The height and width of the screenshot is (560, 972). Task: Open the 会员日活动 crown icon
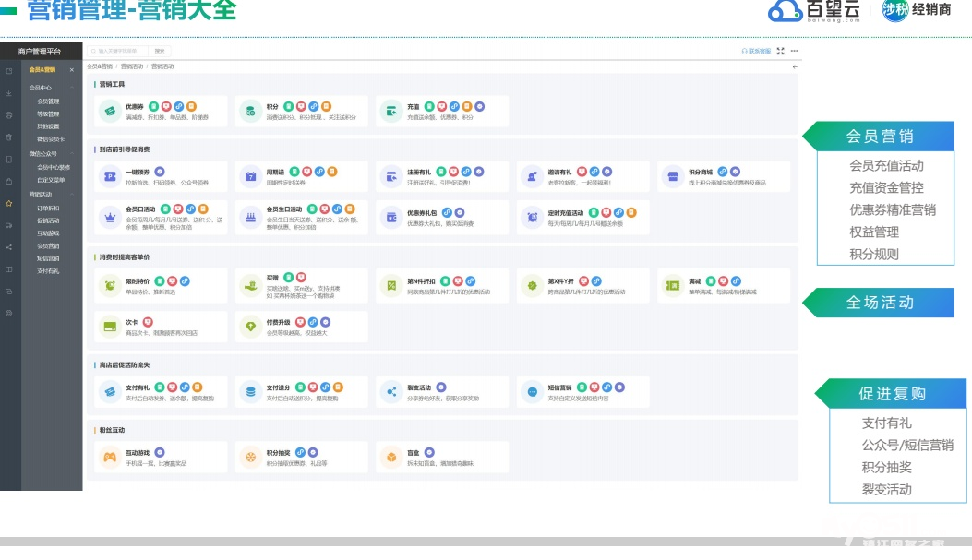110,218
